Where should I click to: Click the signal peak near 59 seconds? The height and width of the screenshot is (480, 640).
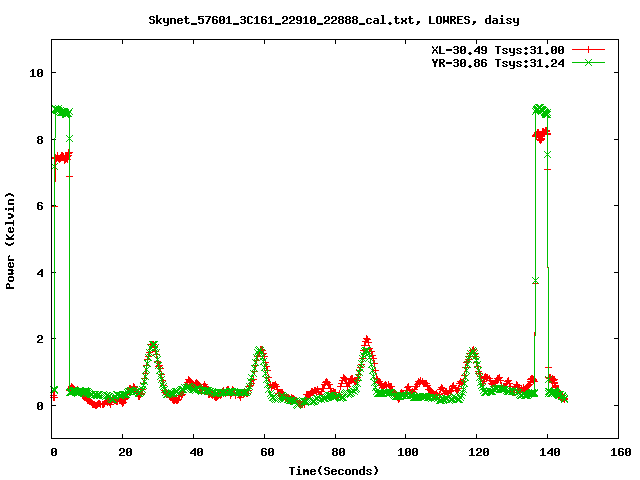(260, 352)
